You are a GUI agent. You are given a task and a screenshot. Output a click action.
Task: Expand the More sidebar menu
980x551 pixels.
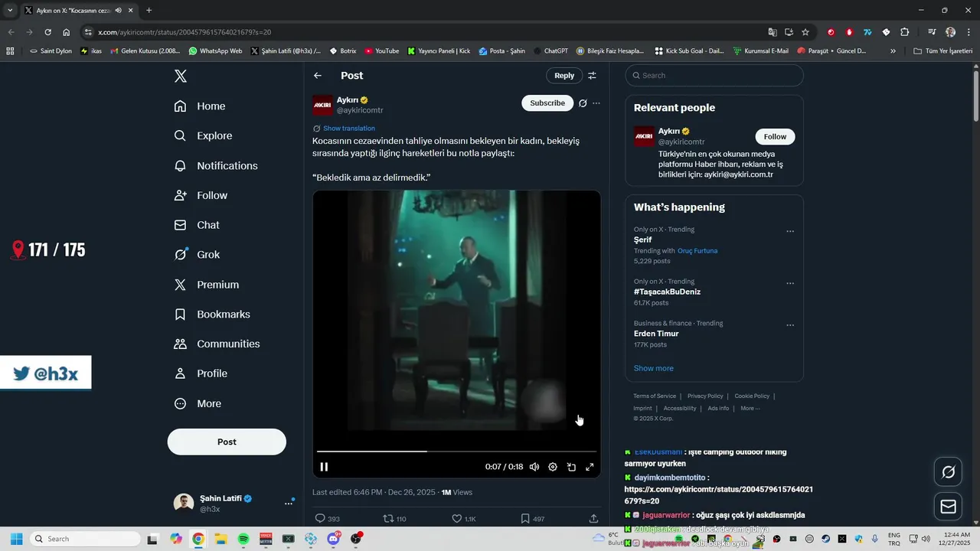coord(198,403)
